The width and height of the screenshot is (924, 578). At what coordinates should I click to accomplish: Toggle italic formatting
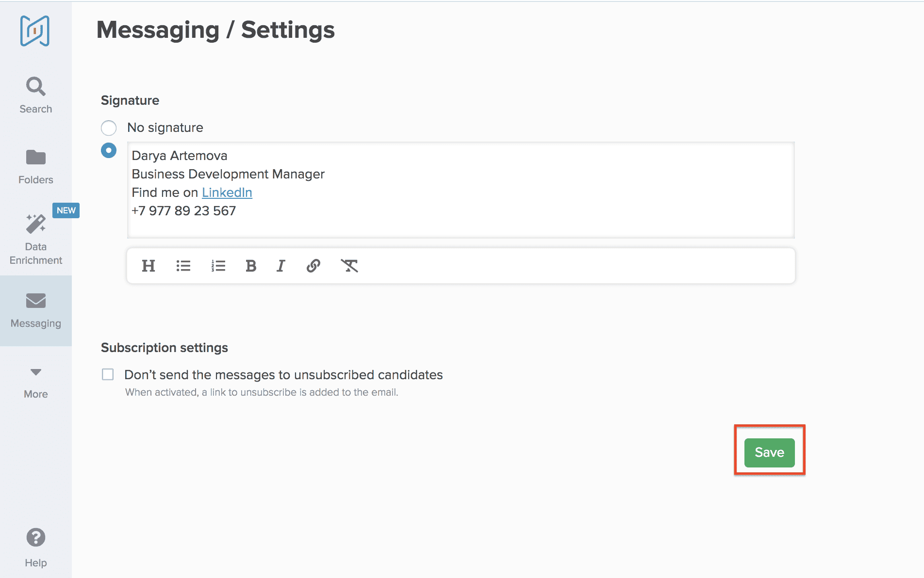coord(280,266)
